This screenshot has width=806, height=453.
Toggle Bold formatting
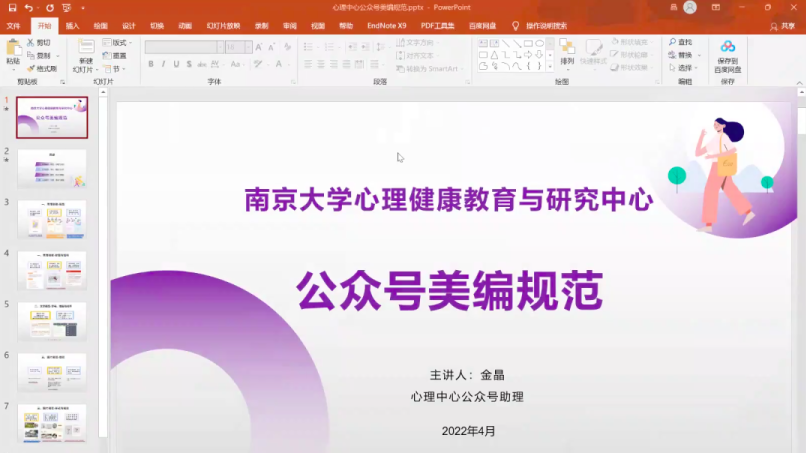click(151, 64)
